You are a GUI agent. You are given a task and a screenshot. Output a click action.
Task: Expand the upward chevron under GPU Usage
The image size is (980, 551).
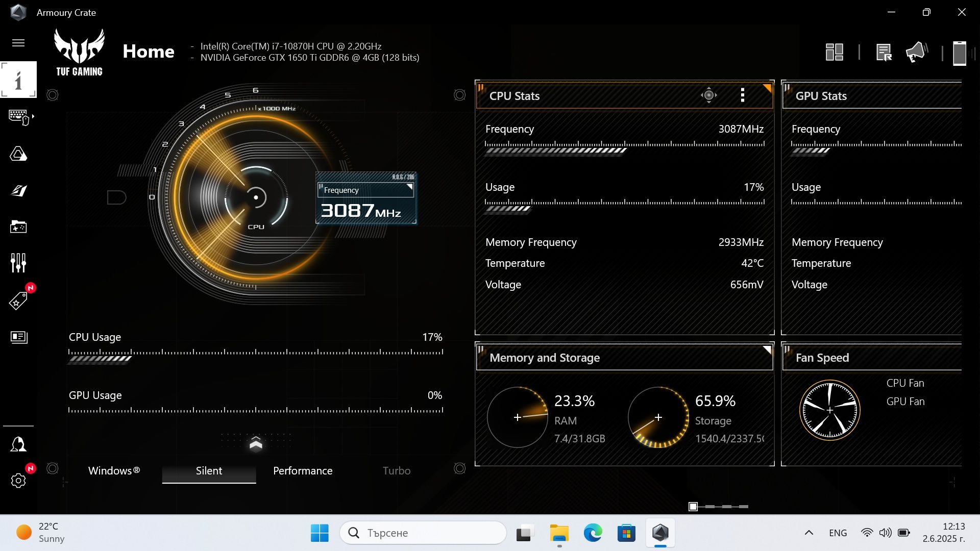click(256, 443)
